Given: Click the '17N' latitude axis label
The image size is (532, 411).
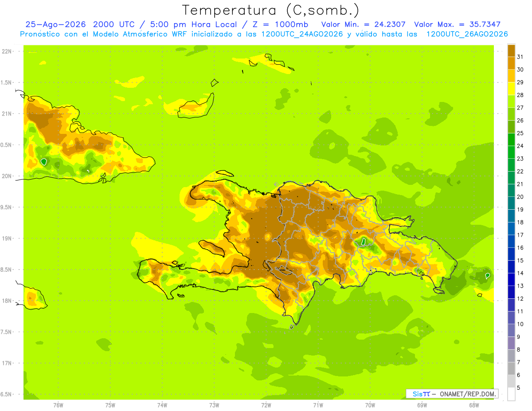Looking at the screenshot, I should 7,363.
